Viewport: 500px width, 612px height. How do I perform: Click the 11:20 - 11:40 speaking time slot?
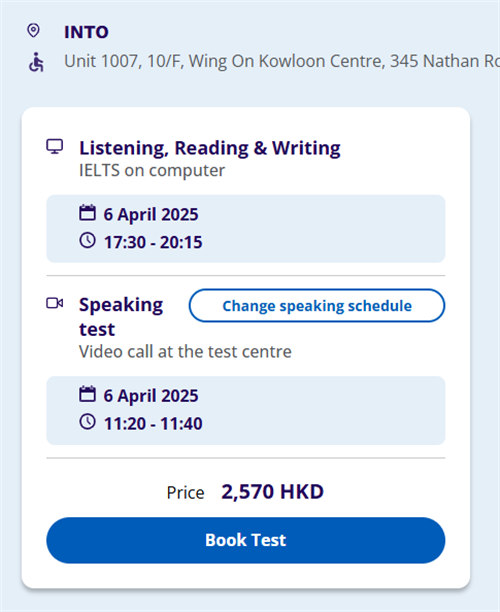click(153, 424)
